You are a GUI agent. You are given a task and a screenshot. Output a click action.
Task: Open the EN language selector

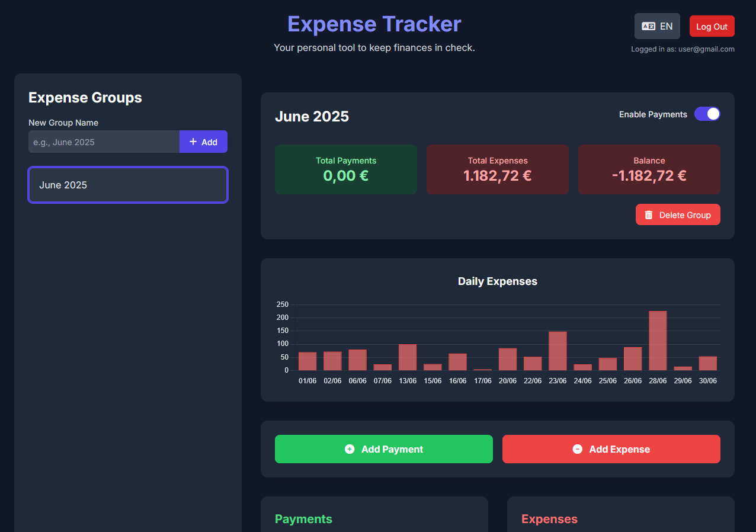(657, 26)
